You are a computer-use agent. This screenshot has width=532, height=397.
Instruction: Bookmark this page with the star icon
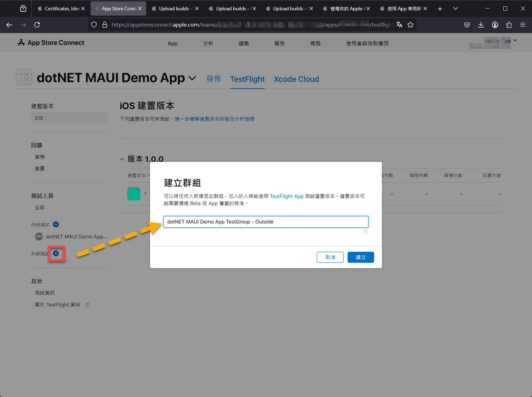pos(411,25)
